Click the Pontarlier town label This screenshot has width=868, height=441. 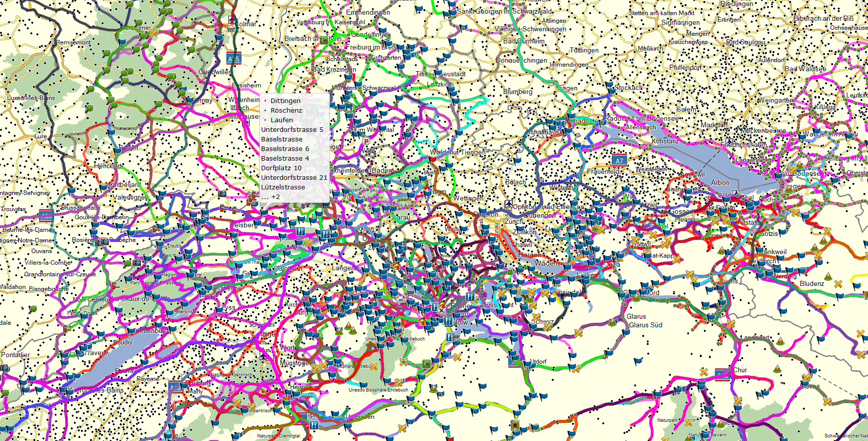click(x=15, y=355)
